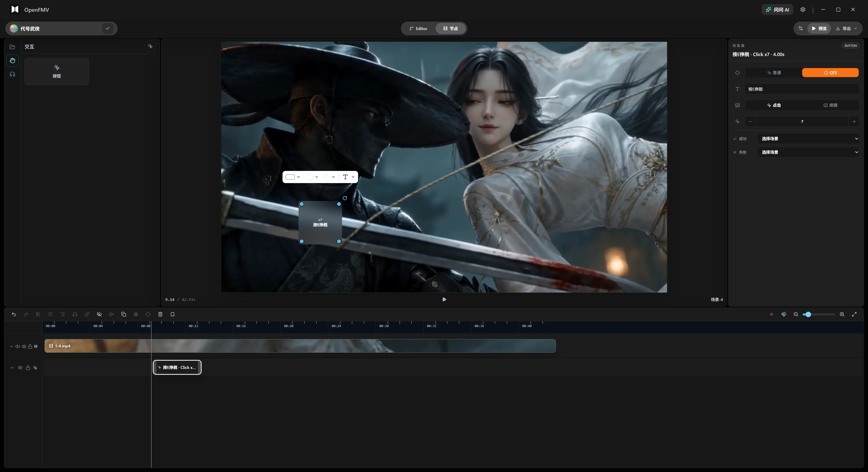Hide the 1-4.mp4 video track
Viewport: 868px width, 472px height.
[x=24, y=346]
